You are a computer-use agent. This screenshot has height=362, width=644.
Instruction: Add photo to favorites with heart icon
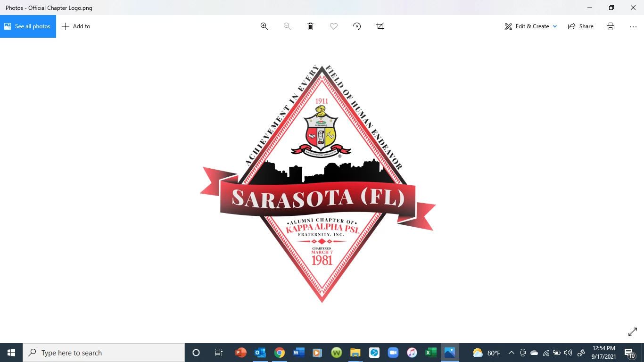[x=334, y=26]
